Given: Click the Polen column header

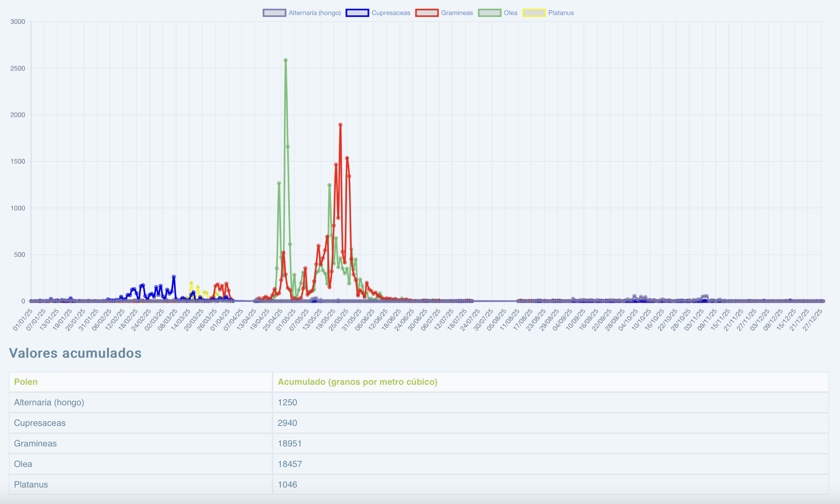Looking at the screenshot, I should (26, 382).
